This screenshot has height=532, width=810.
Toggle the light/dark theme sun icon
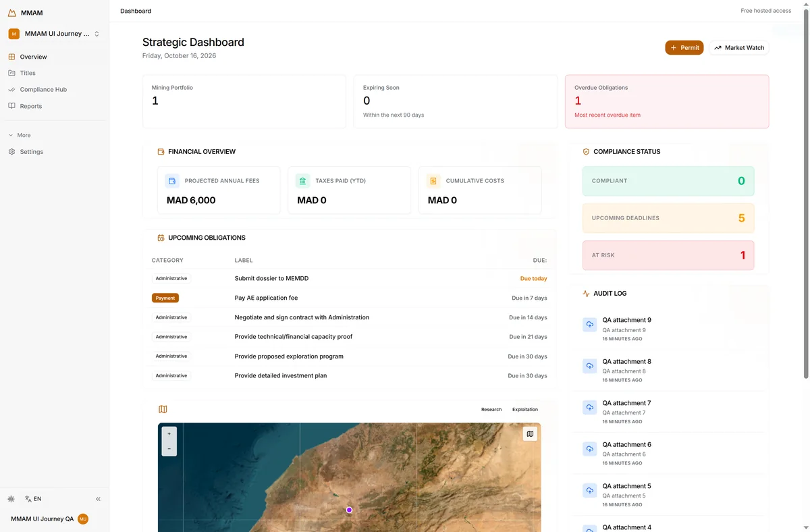coord(11,499)
